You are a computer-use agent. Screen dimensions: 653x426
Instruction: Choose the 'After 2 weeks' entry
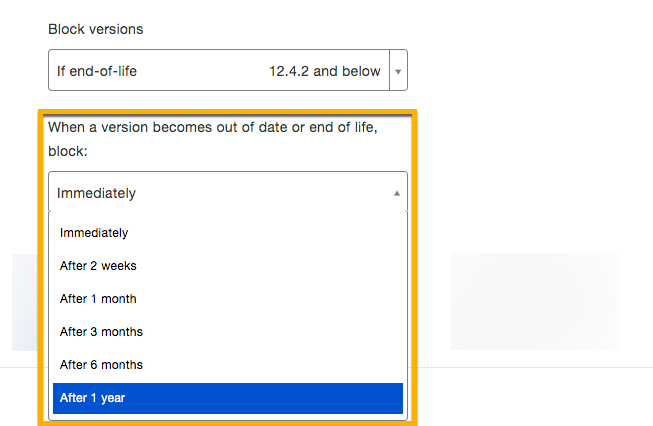point(228,266)
